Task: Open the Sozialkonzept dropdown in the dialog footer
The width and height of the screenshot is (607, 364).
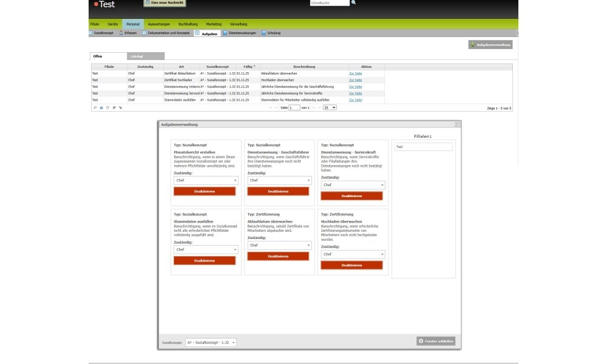Action: [211, 342]
